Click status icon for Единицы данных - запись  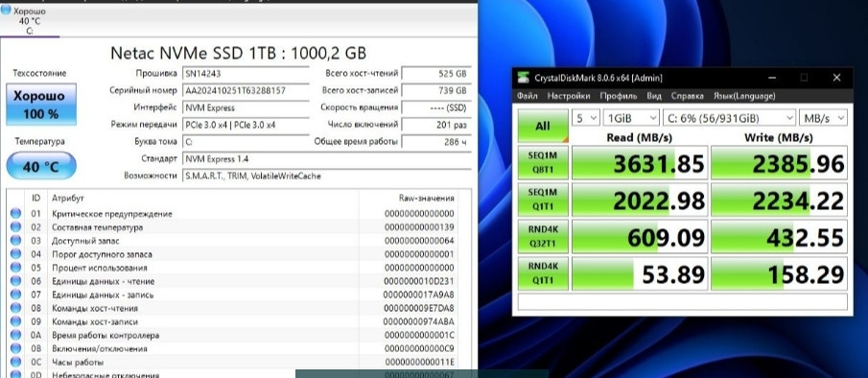(15, 295)
